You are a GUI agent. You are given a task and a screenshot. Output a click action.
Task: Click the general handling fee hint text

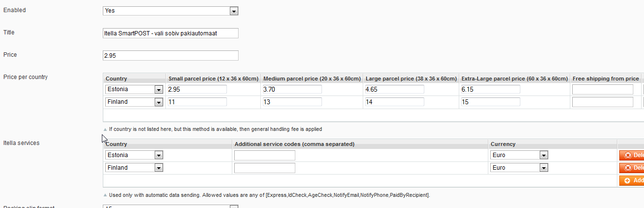[215, 129]
